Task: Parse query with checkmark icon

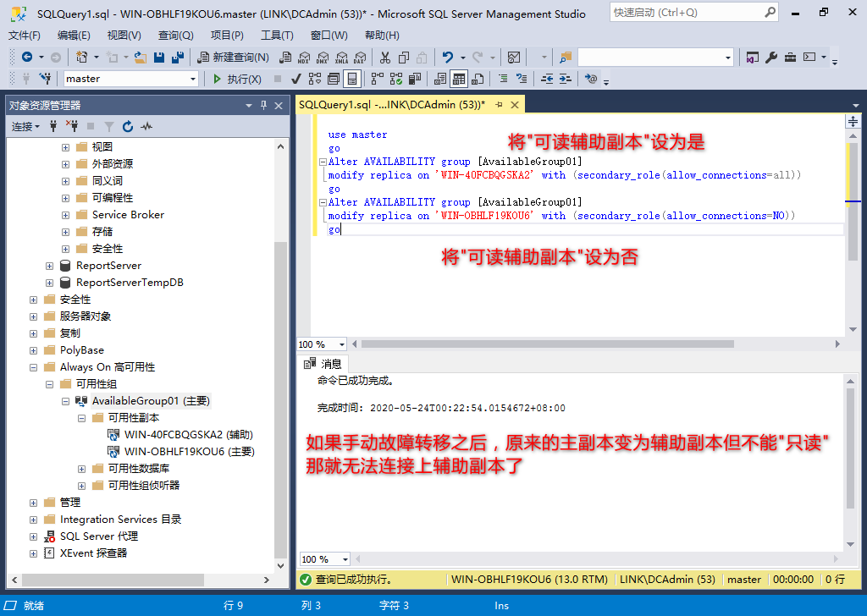Action: pos(295,79)
